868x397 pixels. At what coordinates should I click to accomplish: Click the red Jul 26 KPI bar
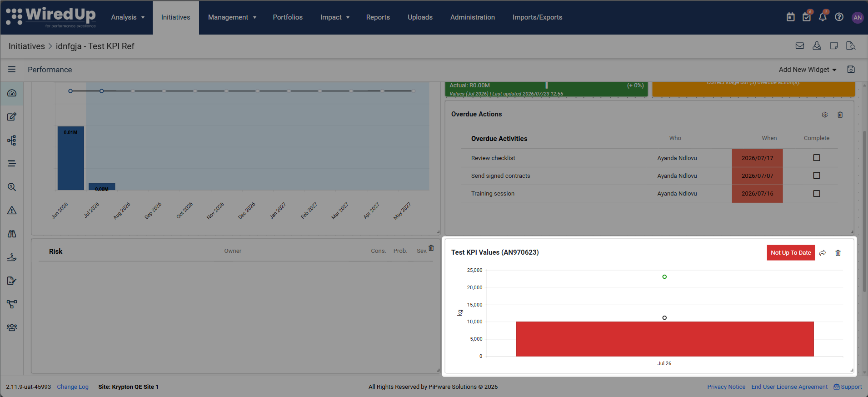pyautogui.click(x=664, y=339)
